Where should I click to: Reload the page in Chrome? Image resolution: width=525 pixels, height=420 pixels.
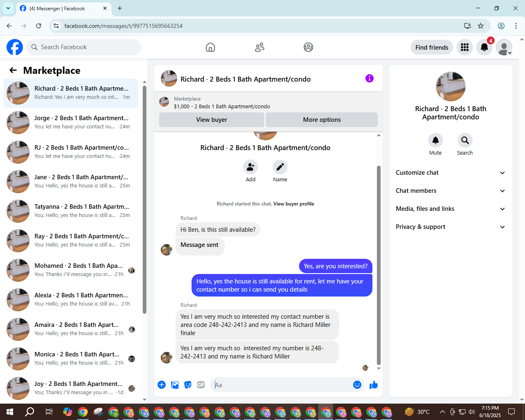pos(39,26)
